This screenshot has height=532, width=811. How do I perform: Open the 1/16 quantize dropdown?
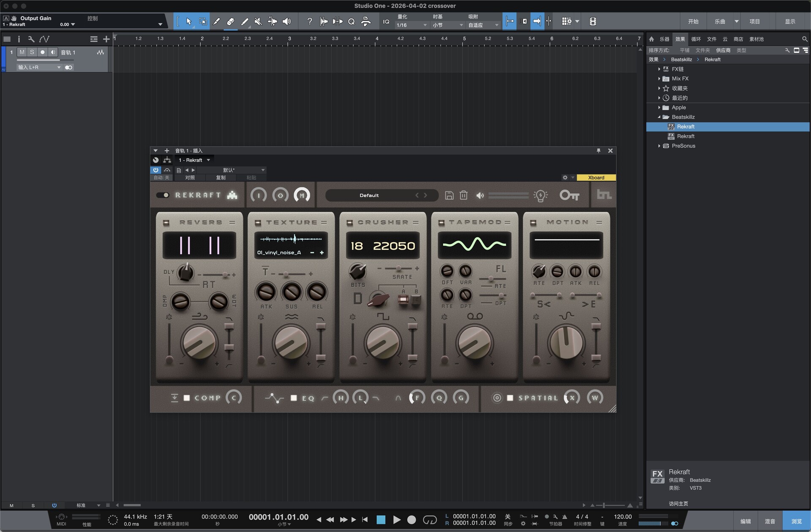pyautogui.click(x=412, y=25)
